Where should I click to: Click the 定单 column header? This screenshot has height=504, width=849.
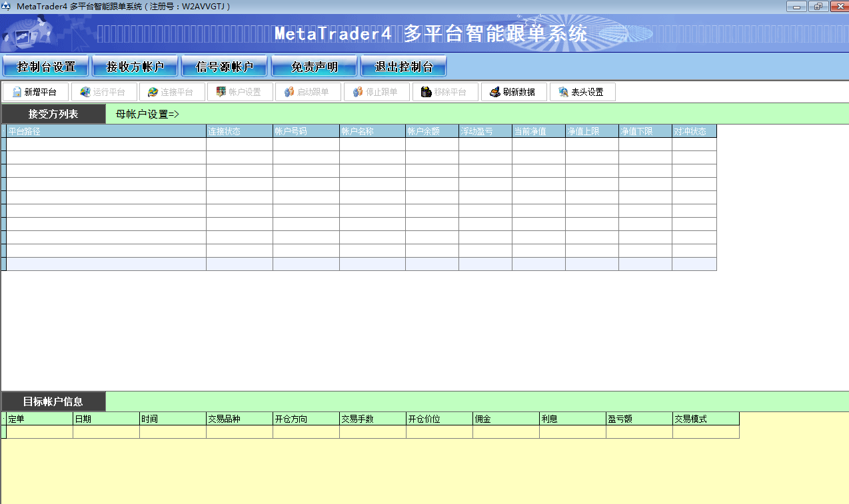40,419
